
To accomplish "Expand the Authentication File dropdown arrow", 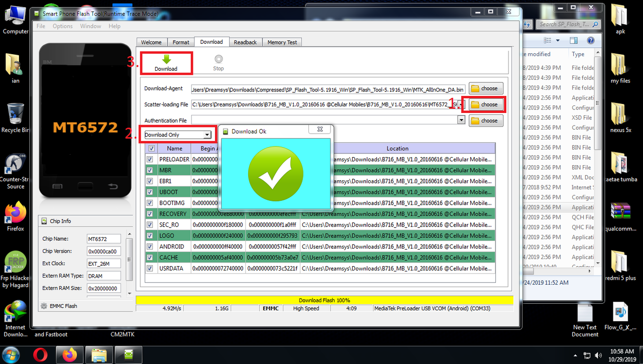I will coord(461,120).
